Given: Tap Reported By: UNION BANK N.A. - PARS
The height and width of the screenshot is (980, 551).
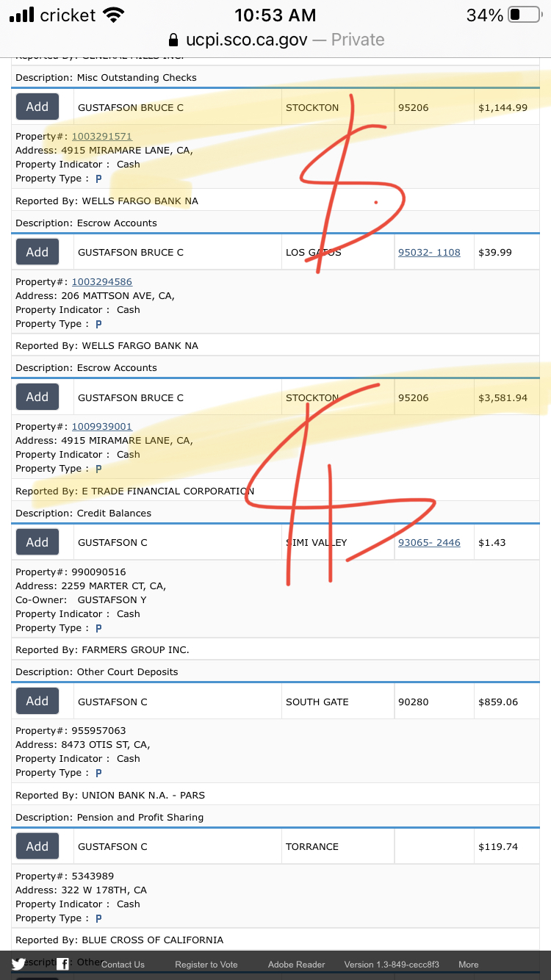Looking at the screenshot, I should [110, 796].
